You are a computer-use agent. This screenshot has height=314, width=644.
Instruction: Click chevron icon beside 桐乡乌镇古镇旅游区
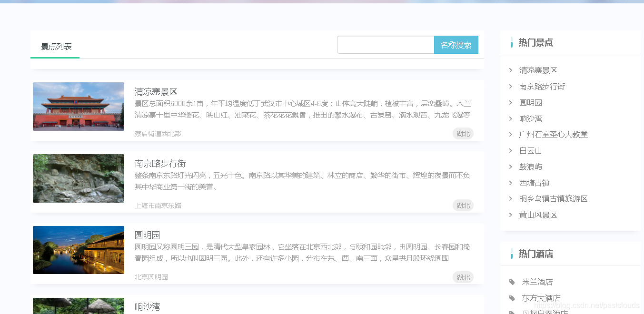pyautogui.click(x=511, y=199)
